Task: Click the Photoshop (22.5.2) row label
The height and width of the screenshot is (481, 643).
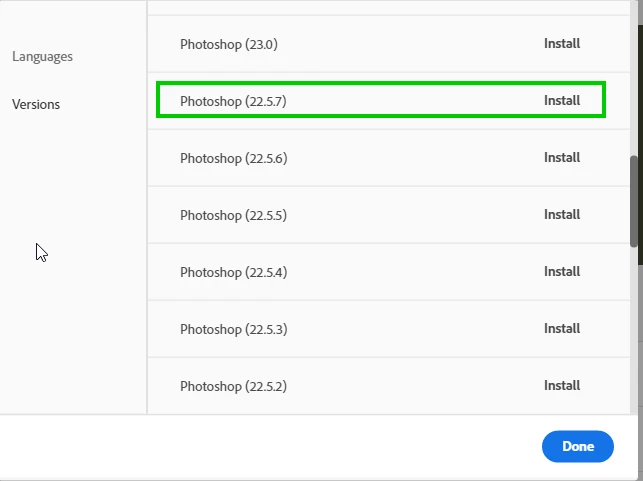Action: point(233,386)
